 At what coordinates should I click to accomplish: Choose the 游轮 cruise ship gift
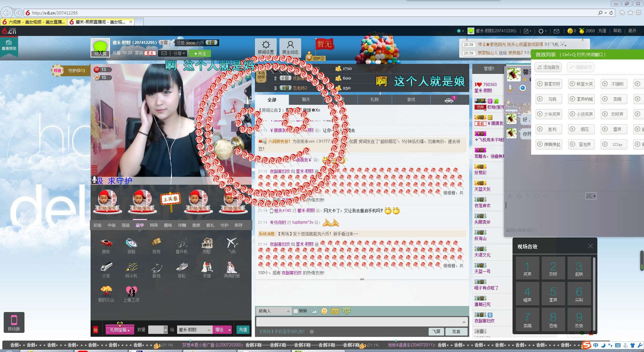pyautogui.click(x=181, y=270)
